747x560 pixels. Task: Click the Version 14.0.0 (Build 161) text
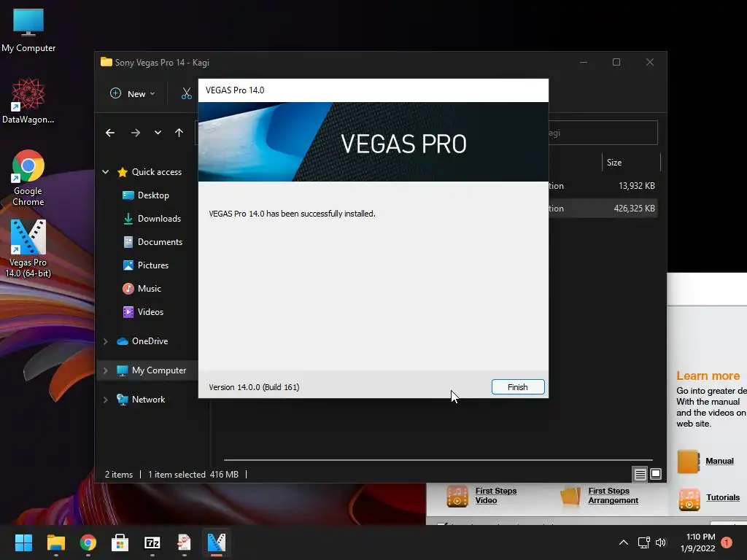(x=254, y=387)
